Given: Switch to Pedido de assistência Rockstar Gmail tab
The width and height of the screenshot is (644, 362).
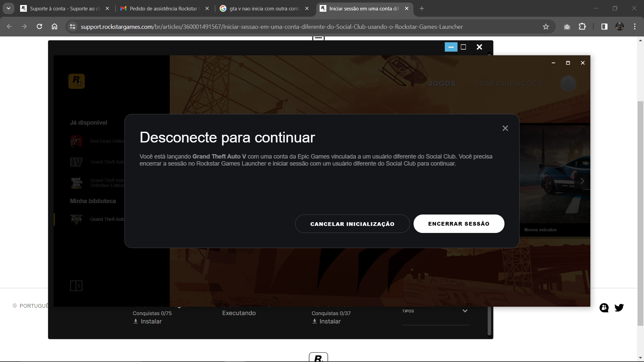Looking at the screenshot, I should tap(164, 8).
